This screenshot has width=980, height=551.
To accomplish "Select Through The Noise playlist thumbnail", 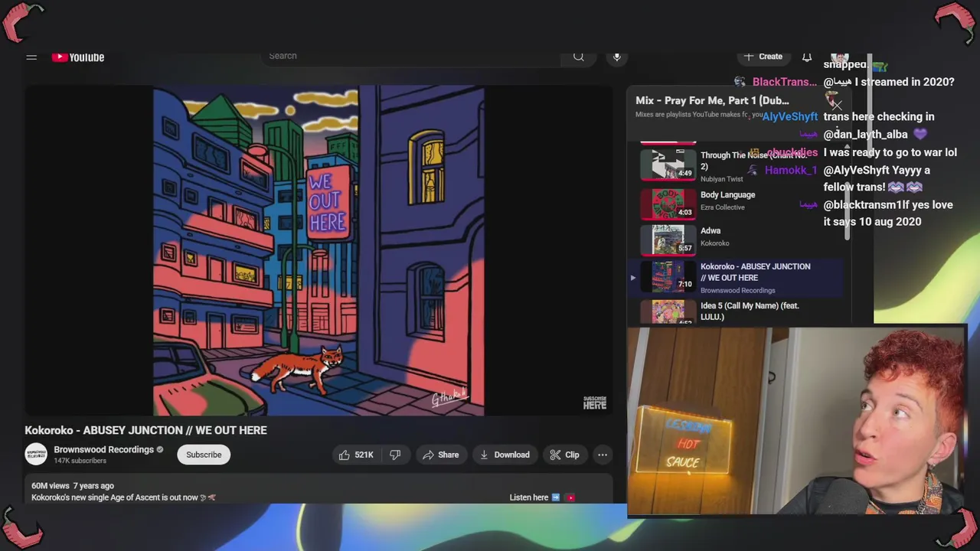I will click(668, 164).
